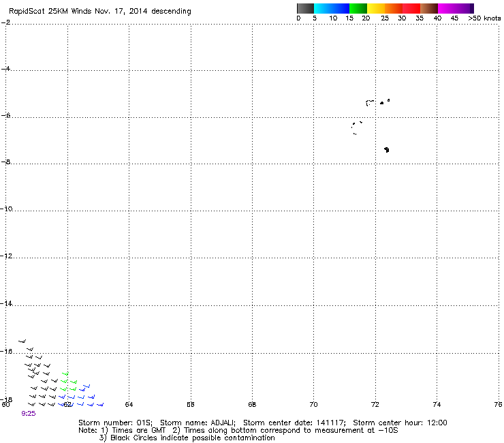Click the "-14" latitude axis label
This screenshot has width=504, height=443.
coord(6,303)
